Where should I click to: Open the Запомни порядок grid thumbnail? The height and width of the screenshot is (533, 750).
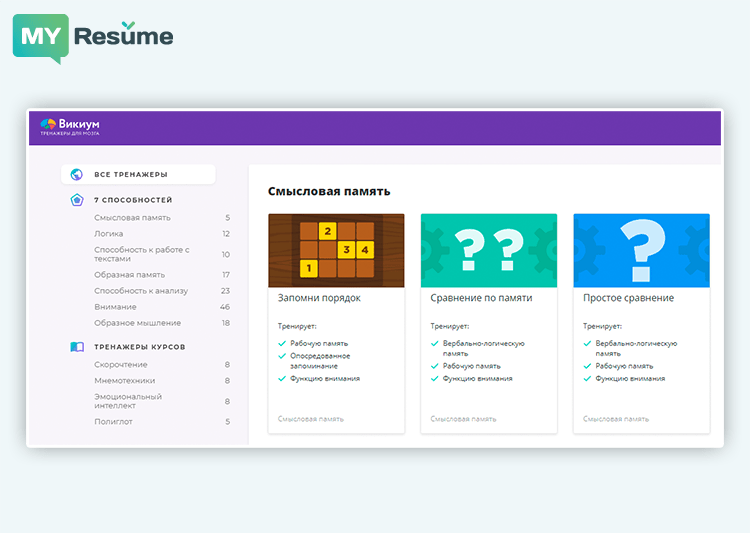(x=336, y=250)
